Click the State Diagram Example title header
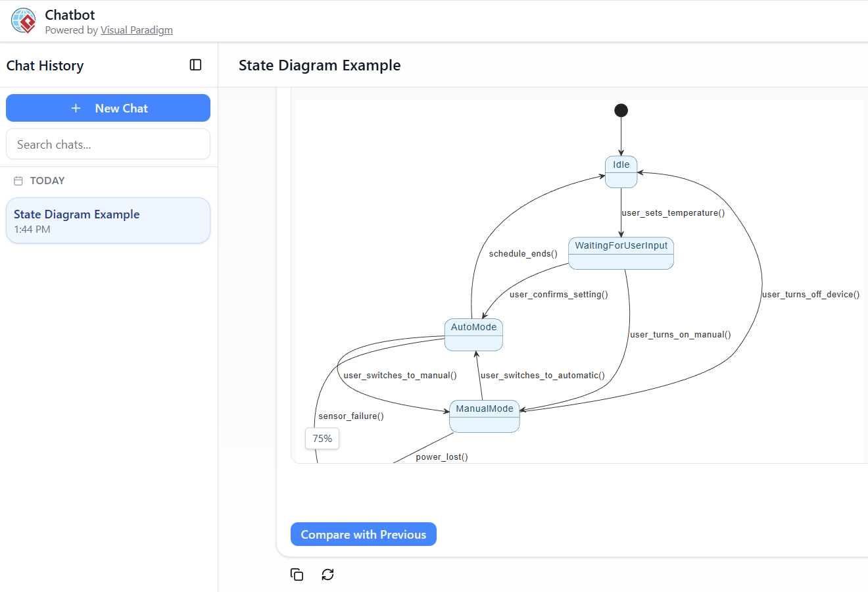The width and height of the screenshot is (868, 592). pyautogui.click(x=320, y=65)
